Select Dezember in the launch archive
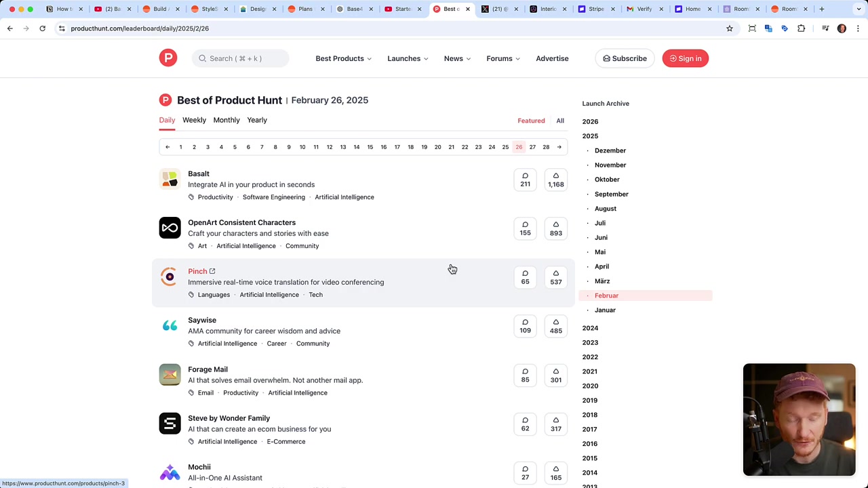 (610, 150)
